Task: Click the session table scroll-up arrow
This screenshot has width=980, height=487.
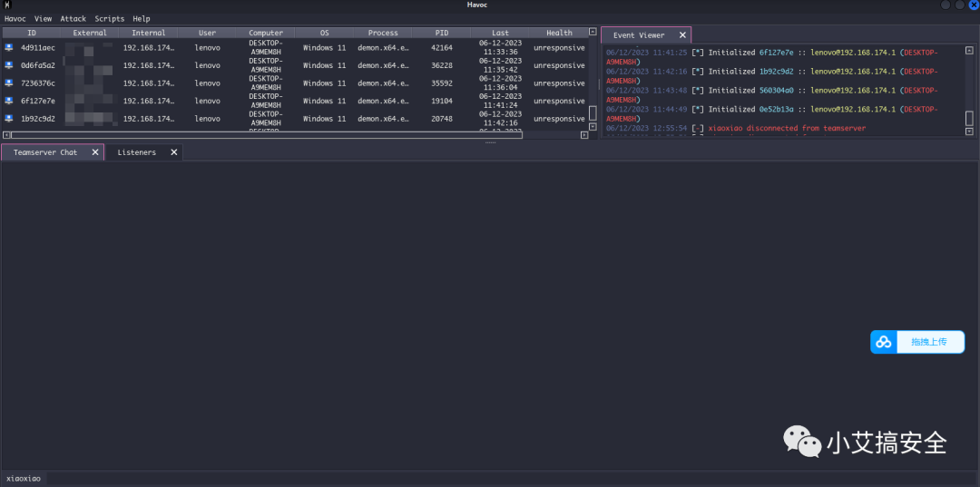Action: tap(593, 31)
